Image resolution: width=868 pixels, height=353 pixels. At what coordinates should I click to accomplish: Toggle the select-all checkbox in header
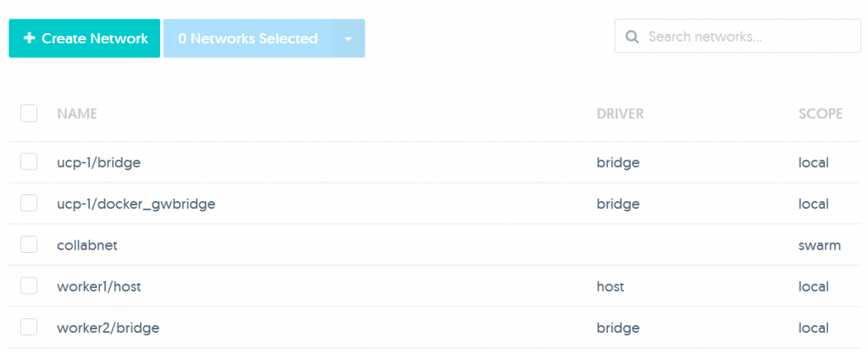point(29,114)
